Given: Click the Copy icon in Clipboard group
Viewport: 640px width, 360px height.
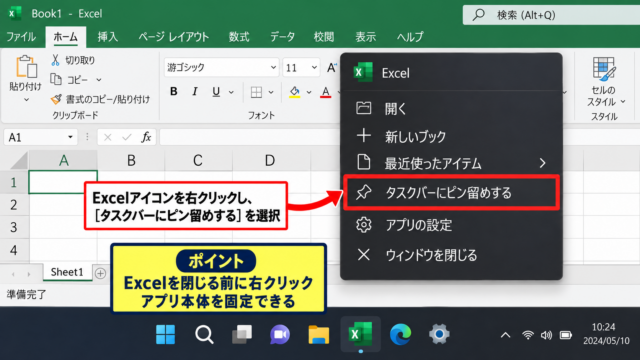Looking at the screenshot, I should pyautogui.click(x=56, y=79).
